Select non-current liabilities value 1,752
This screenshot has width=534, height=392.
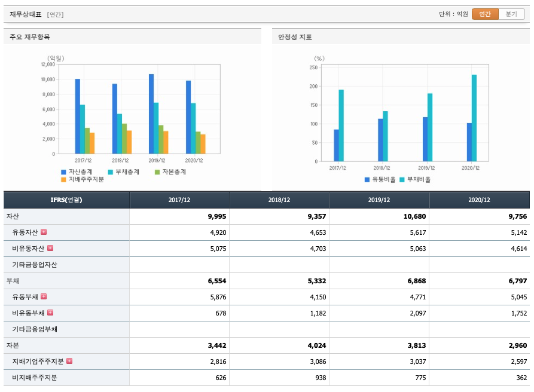coord(518,313)
